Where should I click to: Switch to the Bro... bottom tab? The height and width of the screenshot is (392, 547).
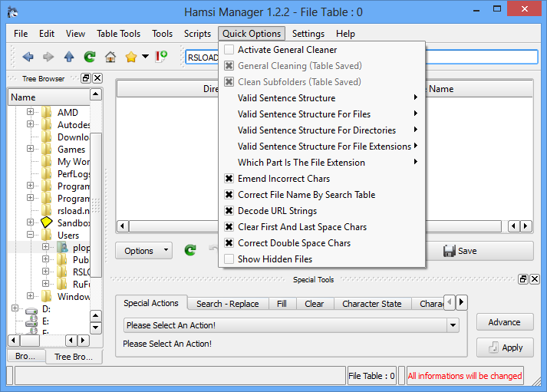coord(26,356)
